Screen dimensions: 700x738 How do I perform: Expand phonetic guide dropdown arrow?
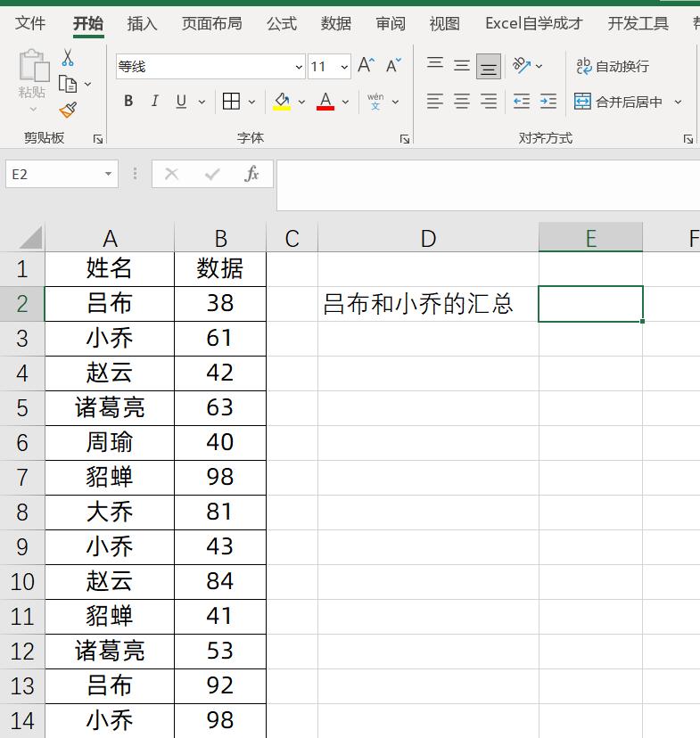pos(395,102)
